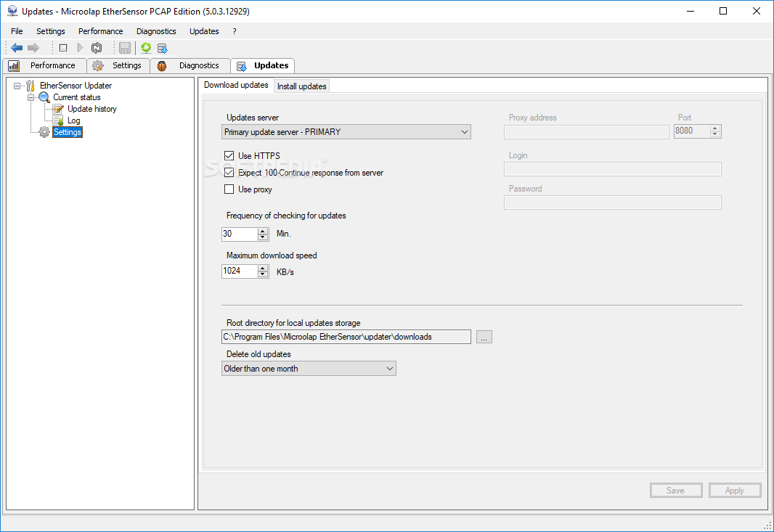
Task: Select EtherSensor Updater root tree item
Action: tap(76, 86)
